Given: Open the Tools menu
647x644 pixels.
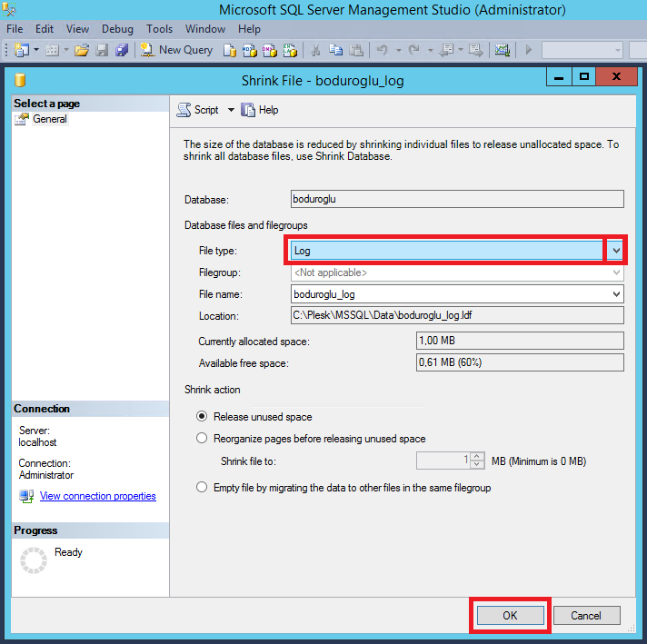Looking at the screenshot, I should pyautogui.click(x=159, y=29).
